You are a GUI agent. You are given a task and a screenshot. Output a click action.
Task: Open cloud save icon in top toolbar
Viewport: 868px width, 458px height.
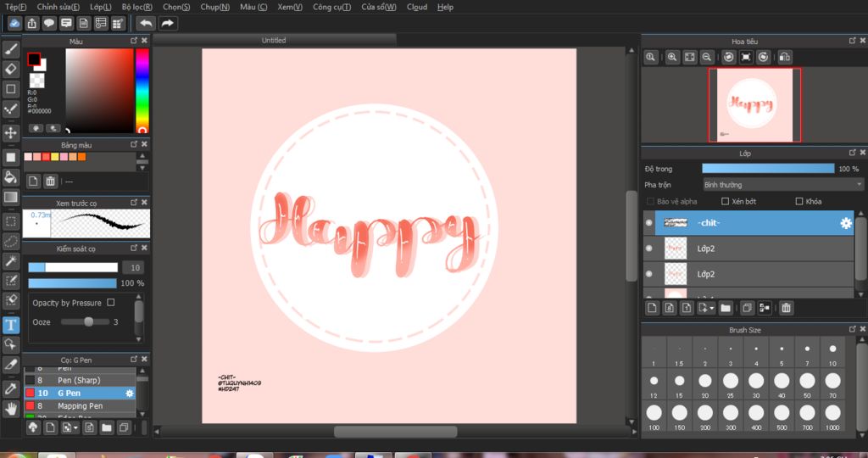coord(14,23)
